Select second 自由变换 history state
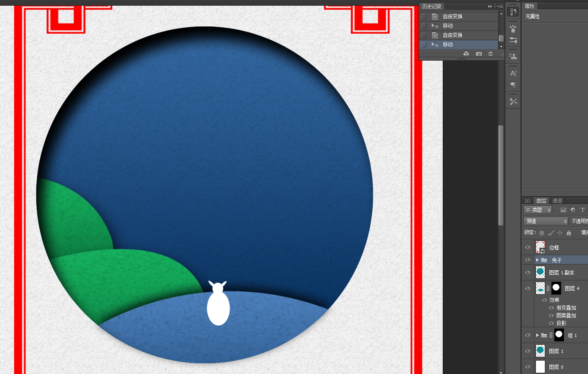The width and height of the screenshot is (588, 374). pos(459,35)
